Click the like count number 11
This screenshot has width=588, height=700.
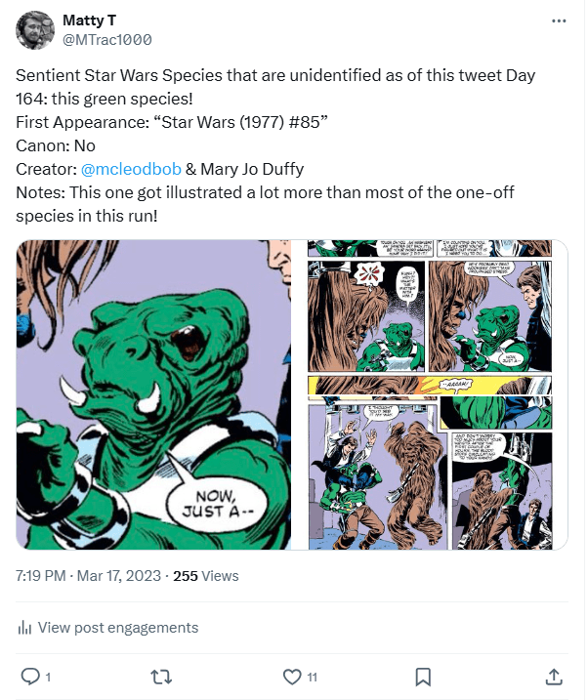pyautogui.click(x=312, y=677)
